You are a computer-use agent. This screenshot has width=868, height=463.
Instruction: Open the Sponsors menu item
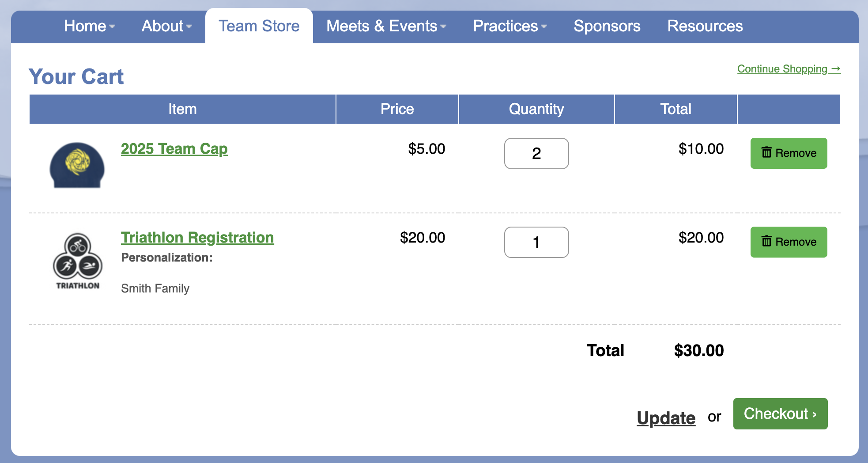607,26
